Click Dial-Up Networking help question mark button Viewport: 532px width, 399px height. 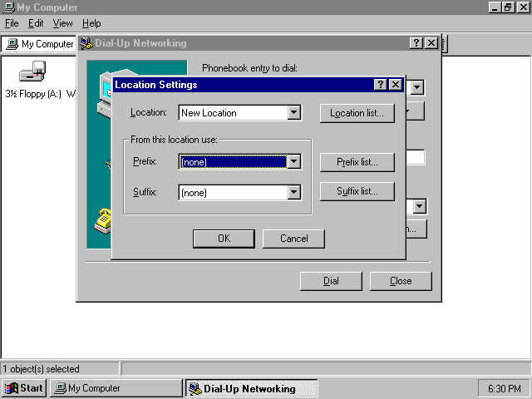[416, 43]
